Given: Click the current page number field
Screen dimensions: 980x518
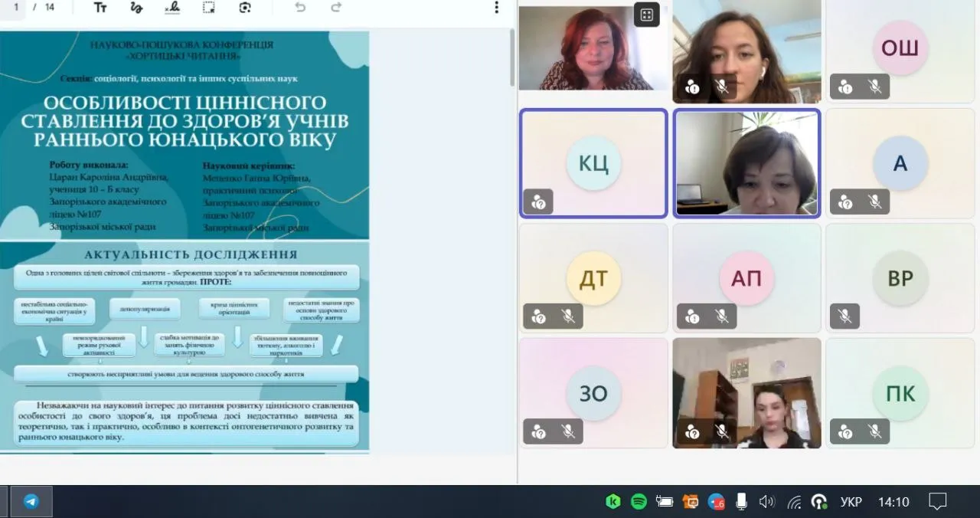Looking at the screenshot, I should pos(16,7).
